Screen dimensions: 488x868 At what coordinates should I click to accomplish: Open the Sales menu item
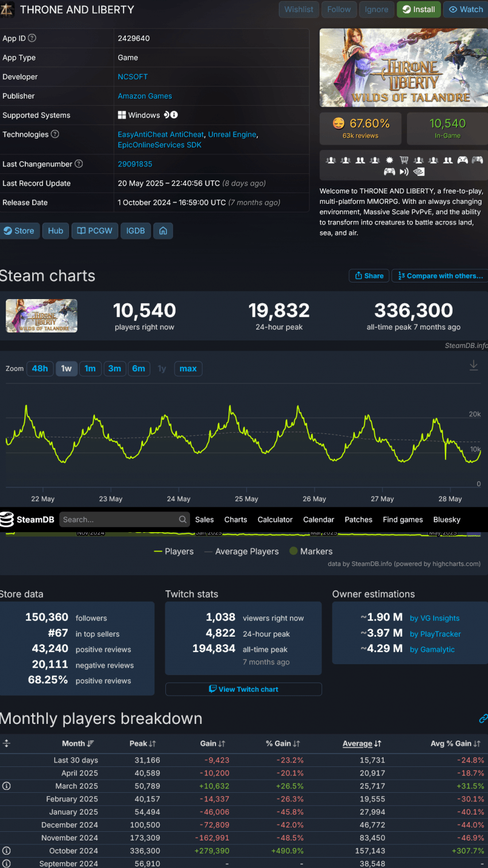204,520
